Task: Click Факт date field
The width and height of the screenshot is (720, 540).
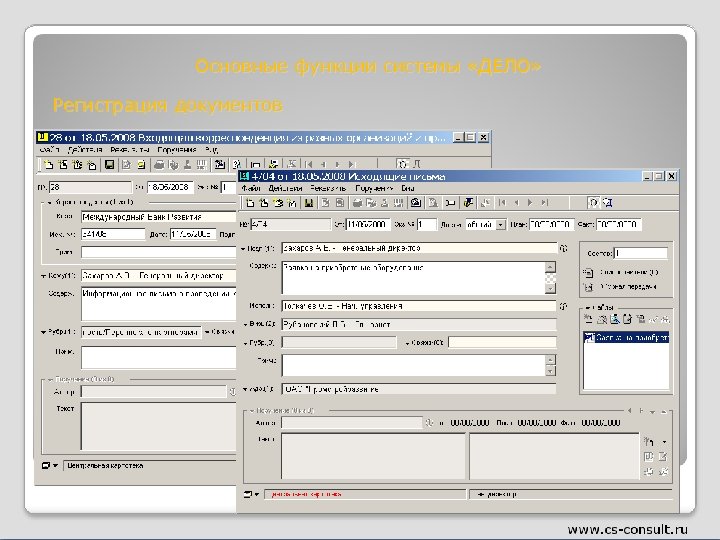Action: 619,225
